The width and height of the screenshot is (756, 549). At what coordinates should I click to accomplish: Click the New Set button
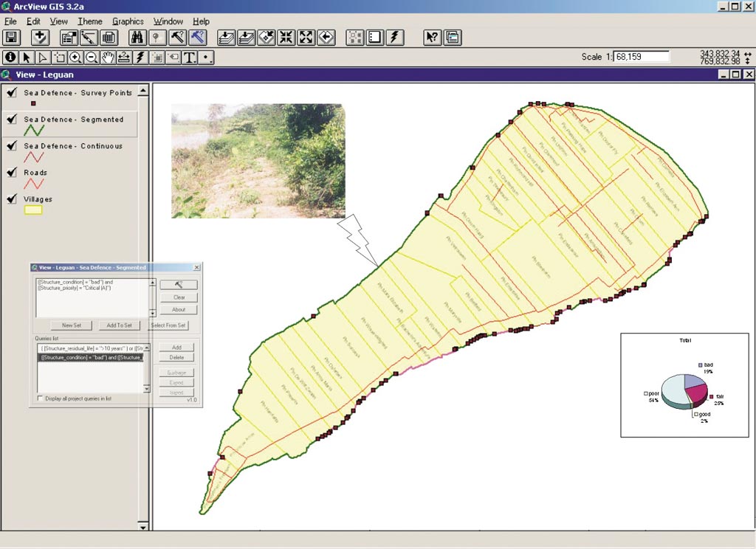[72, 325]
